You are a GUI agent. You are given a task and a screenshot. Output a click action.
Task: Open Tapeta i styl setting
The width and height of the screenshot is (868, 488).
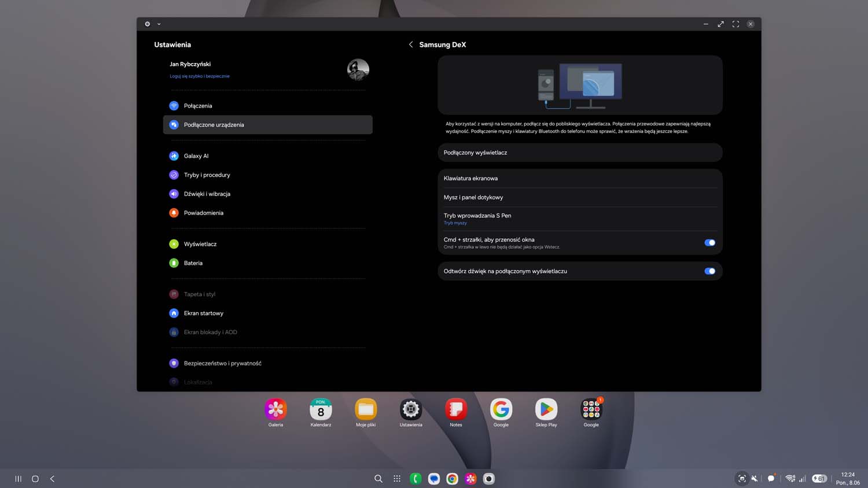tap(268, 294)
